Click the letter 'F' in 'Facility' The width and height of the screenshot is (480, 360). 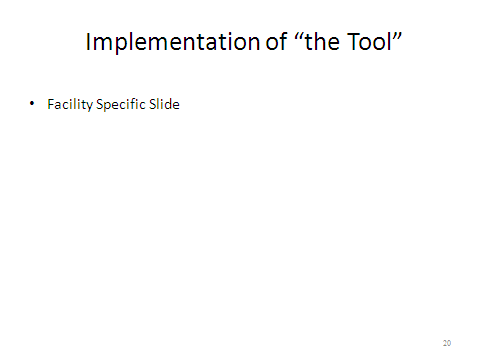(x=51, y=104)
